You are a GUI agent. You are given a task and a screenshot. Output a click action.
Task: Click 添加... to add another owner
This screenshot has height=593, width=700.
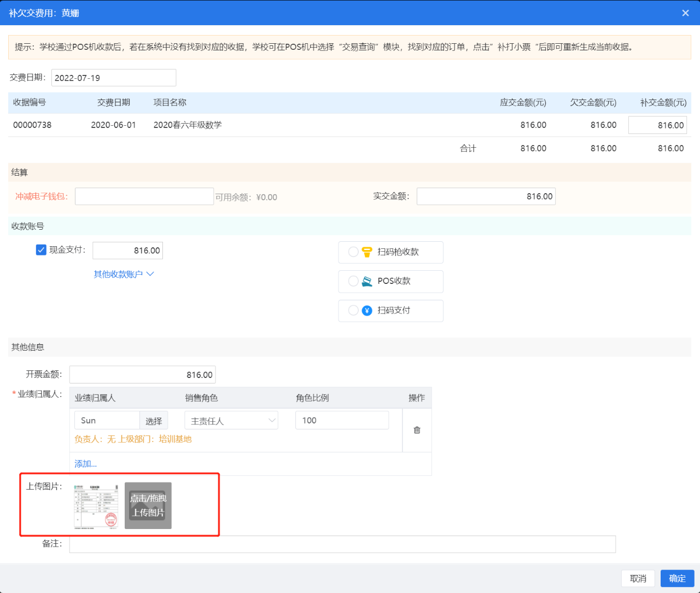(85, 464)
